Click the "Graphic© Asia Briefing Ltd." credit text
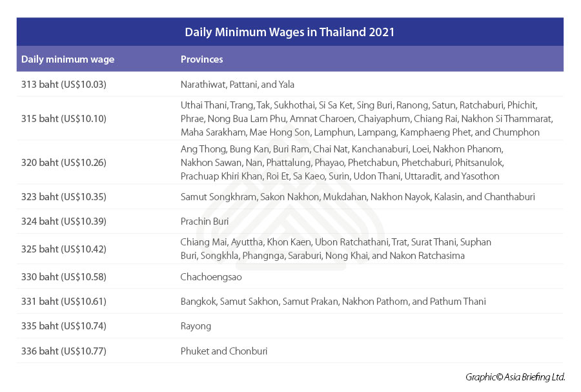Viewport: 581px width, 392px height. point(515,377)
